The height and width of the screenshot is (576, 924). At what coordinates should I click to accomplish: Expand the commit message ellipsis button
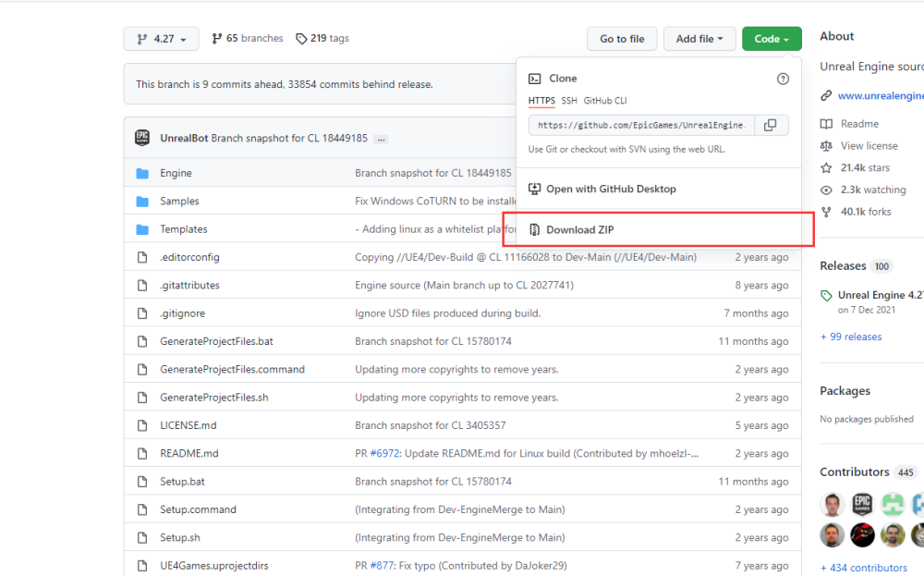[x=381, y=139]
